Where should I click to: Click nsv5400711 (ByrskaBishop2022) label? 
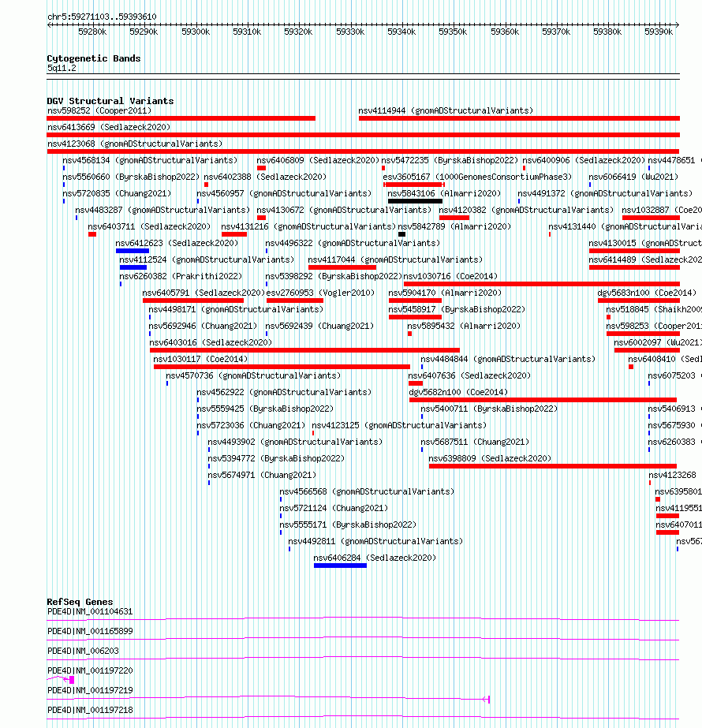[x=489, y=409]
